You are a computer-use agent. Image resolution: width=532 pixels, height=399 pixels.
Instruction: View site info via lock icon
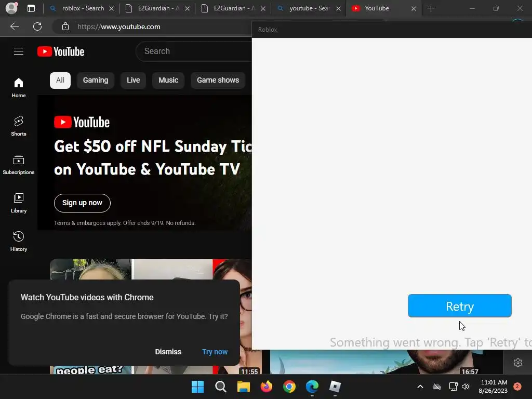pyautogui.click(x=65, y=26)
